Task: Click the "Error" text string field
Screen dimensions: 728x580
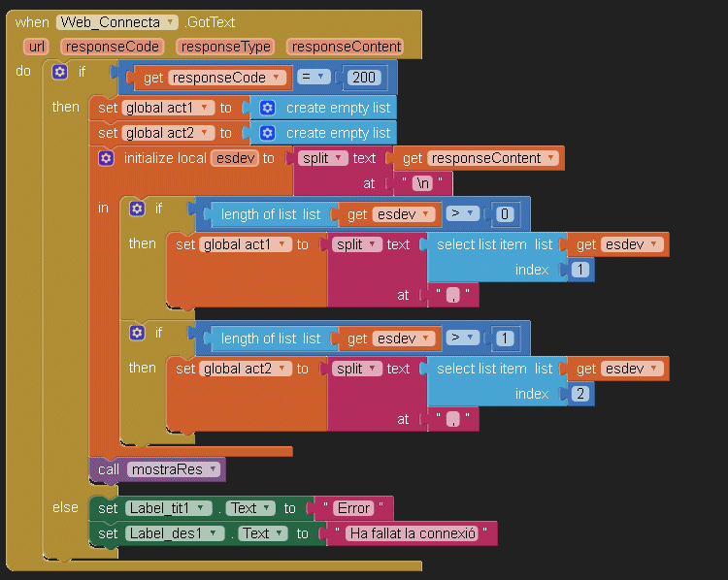Action: pyautogui.click(x=352, y=508)
